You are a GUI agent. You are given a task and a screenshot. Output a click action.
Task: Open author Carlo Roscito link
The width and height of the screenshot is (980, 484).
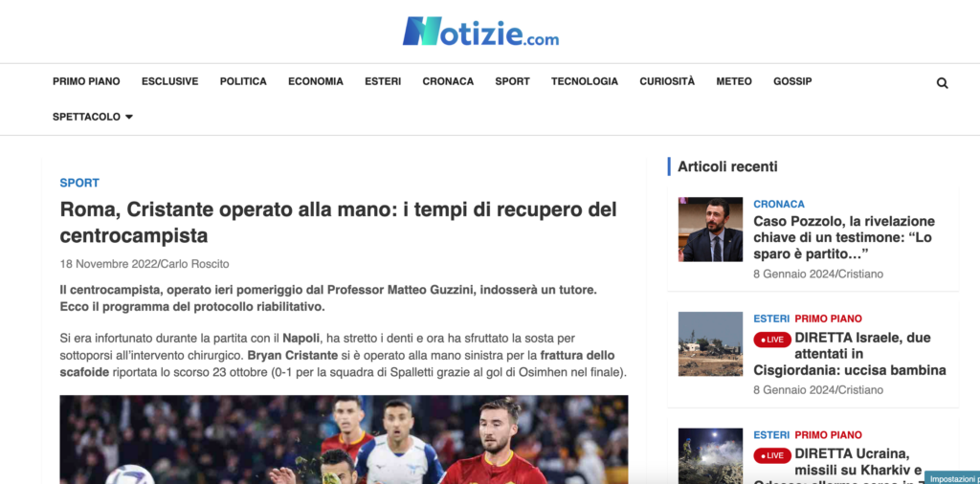click(x=195, y=264)
